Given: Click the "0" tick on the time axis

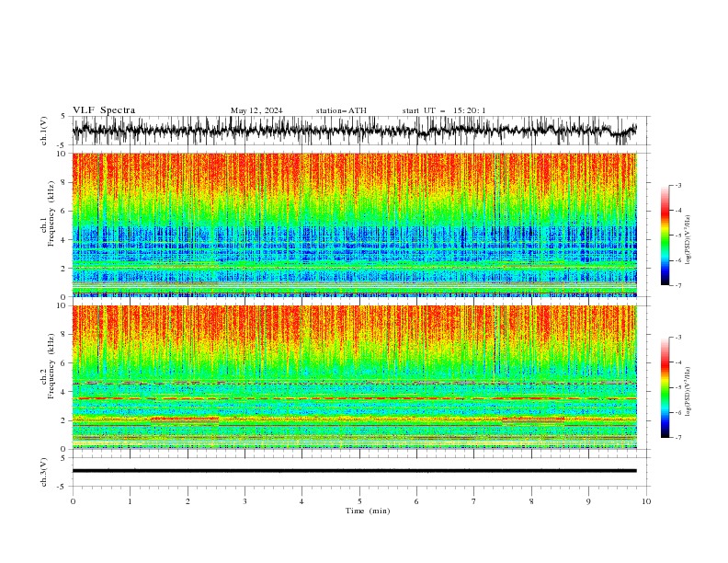Looking at the screenshot, I should (x=73, y=501).
